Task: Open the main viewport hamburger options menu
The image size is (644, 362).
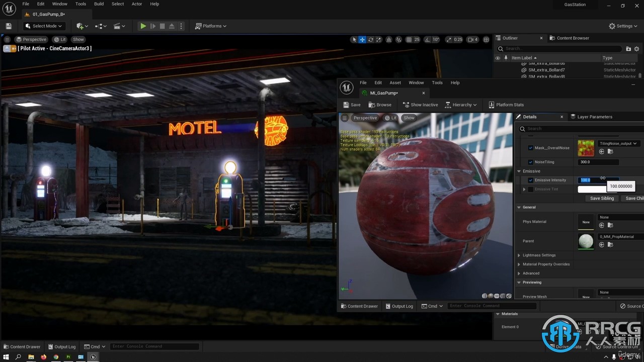Action: click(7, 40)
